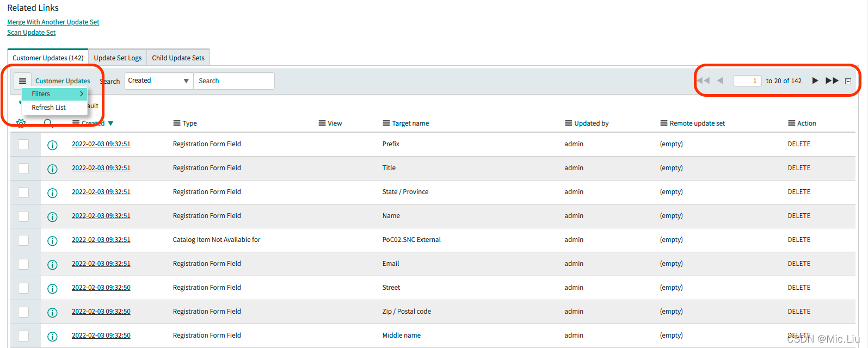Jump to last page double arrow
Viewport: 868px width, 348px height.
(832, 80)
